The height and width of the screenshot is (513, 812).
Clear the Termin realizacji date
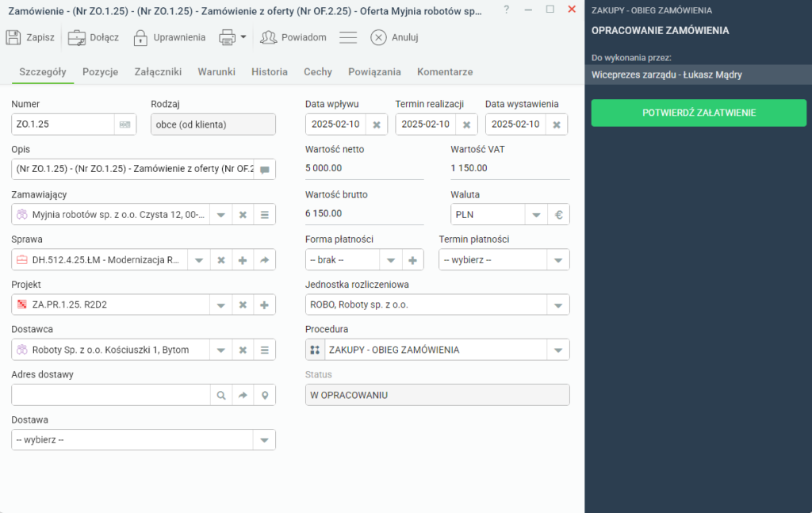[x=466, y=124]
